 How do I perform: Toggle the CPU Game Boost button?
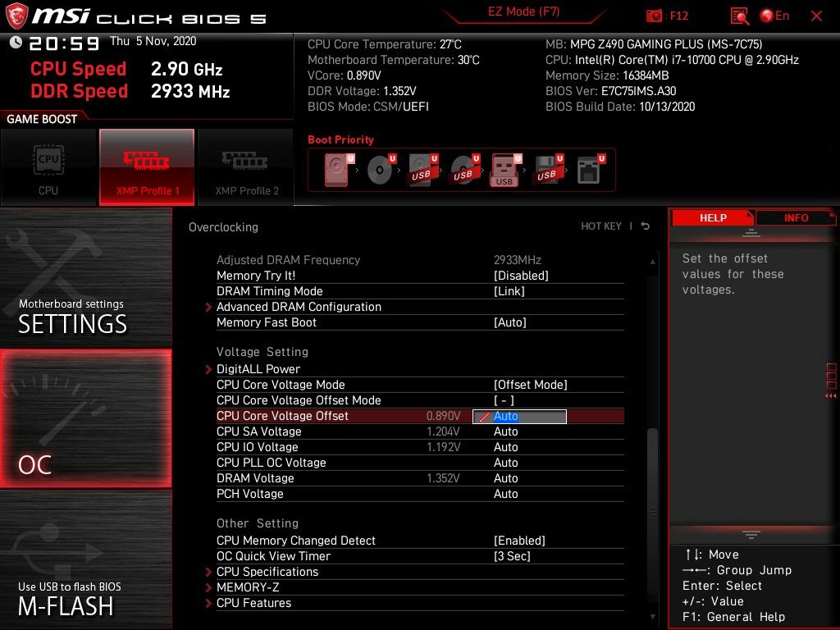click(x=48, y=167)
